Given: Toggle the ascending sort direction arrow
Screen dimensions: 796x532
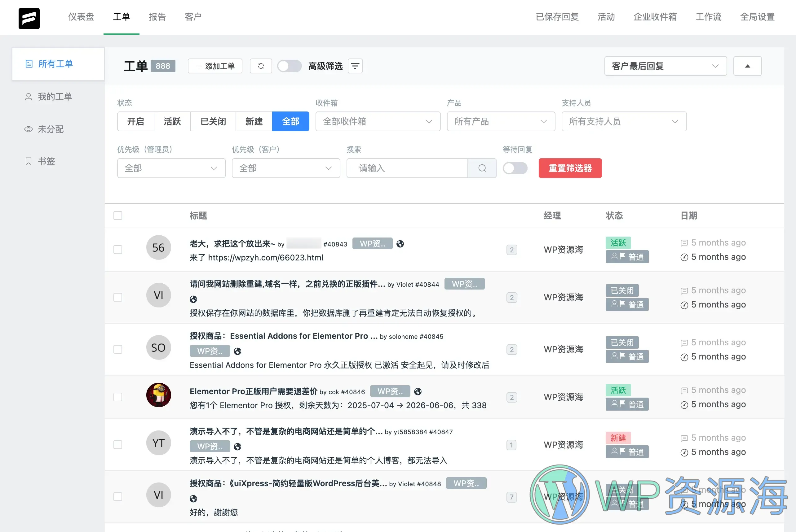Looking at the screenshot, I should point(747,66).
